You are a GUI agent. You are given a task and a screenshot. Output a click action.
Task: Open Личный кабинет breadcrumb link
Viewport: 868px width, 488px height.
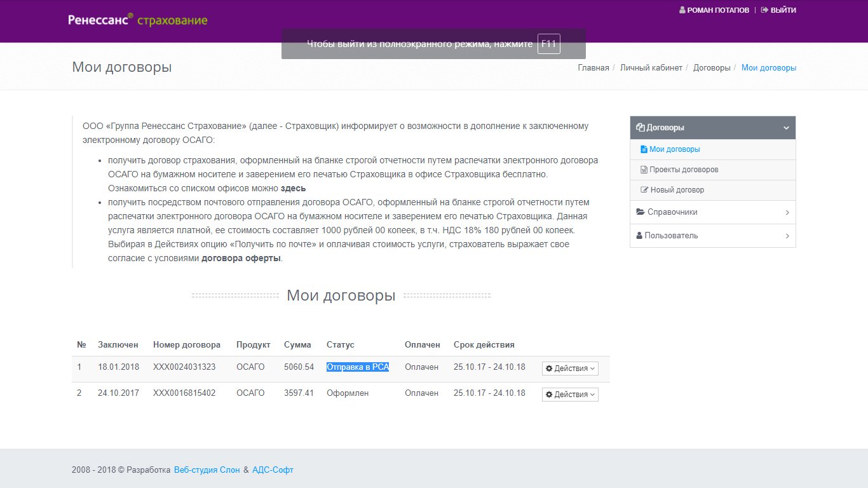tap(651, 68)
